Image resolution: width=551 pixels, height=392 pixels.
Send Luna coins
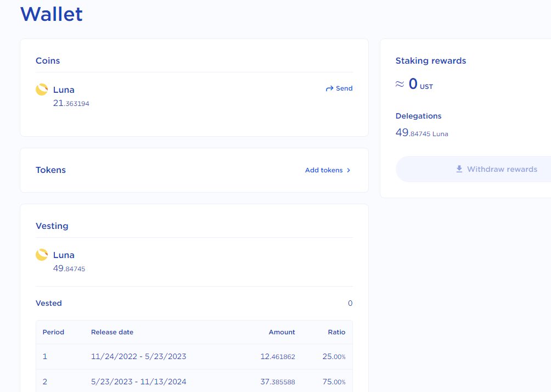(339, 88)
